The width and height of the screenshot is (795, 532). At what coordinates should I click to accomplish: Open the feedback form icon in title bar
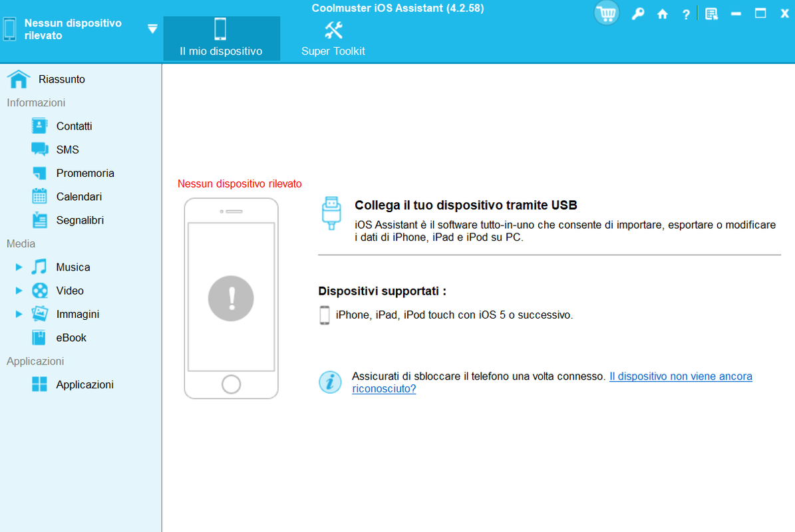[x=711, y=14]
